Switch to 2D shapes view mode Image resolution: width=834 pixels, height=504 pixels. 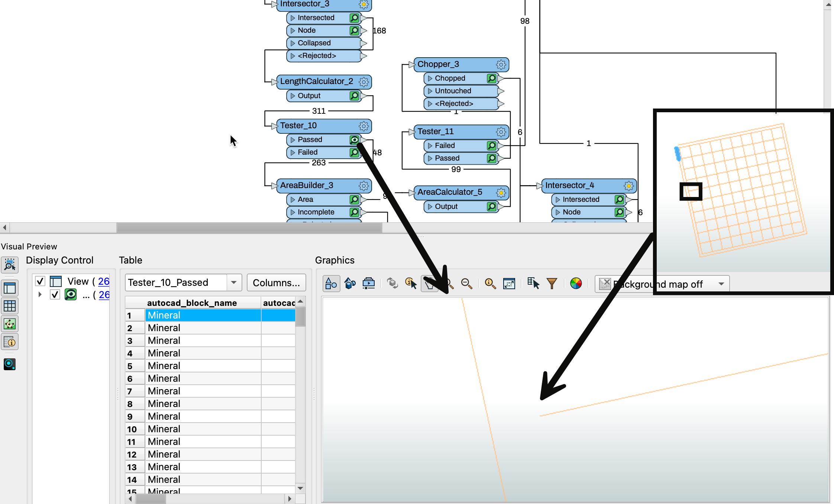331,284
